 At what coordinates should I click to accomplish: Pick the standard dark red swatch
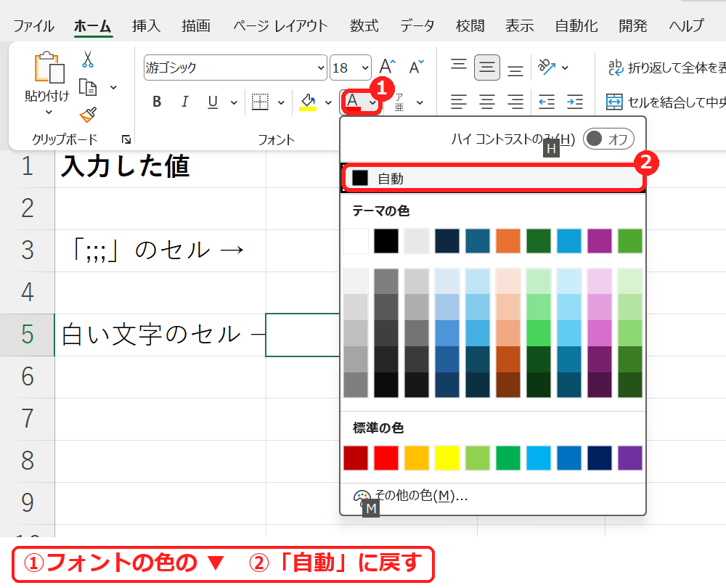tap(356, 458)
